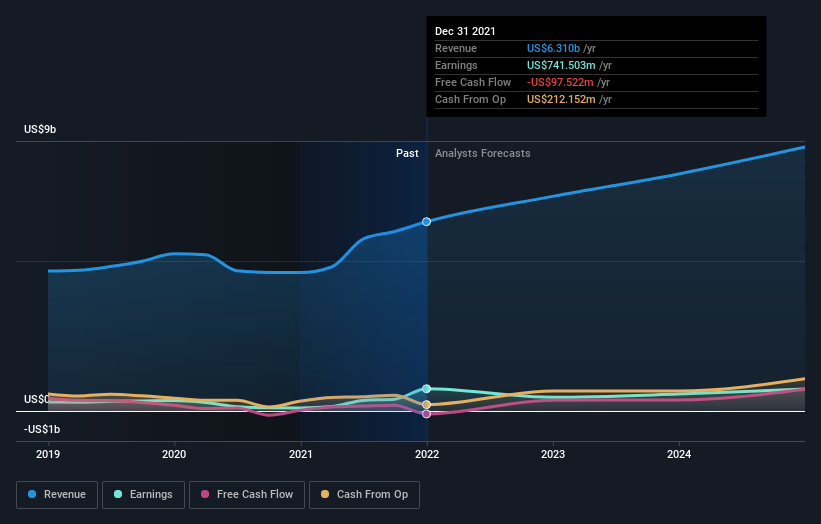Toggle the Revenue legend button
This screenshot has height=524, width=821.
57,495
